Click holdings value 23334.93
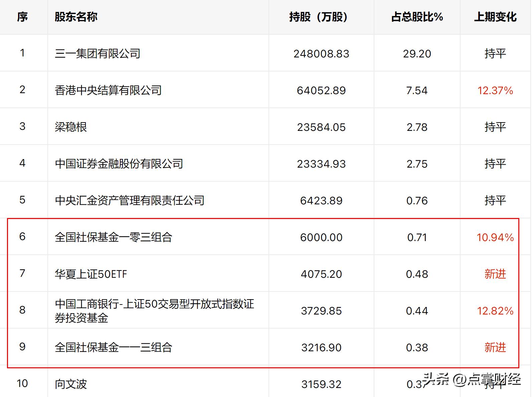 click(321, 164)
